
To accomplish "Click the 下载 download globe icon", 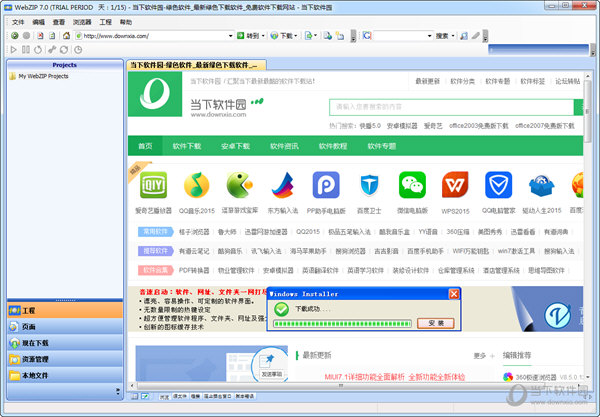I will (274, 36).
